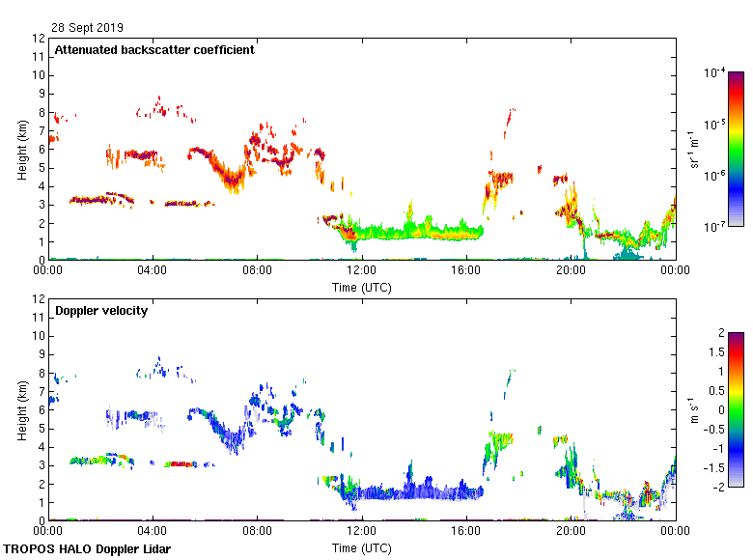
Task: Click the backscatter coefficient color bar
Action: [x=736, y=149]
